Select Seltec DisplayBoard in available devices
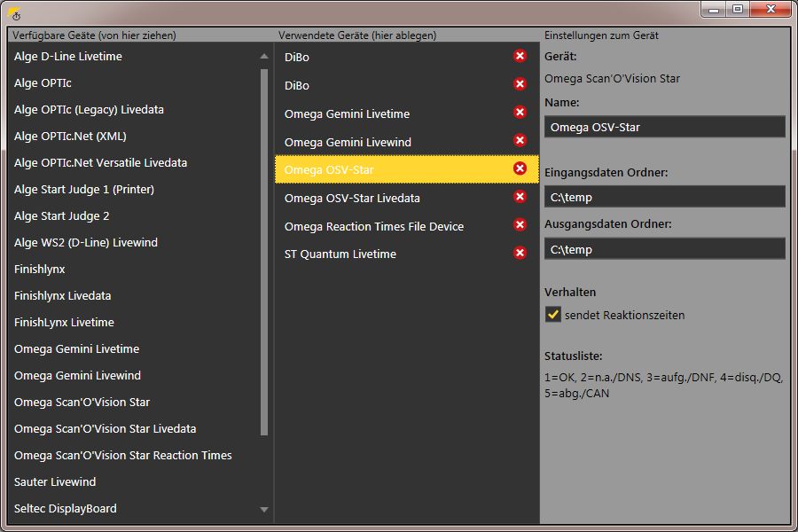Viewport: 798px width, 532px height. 65,509
